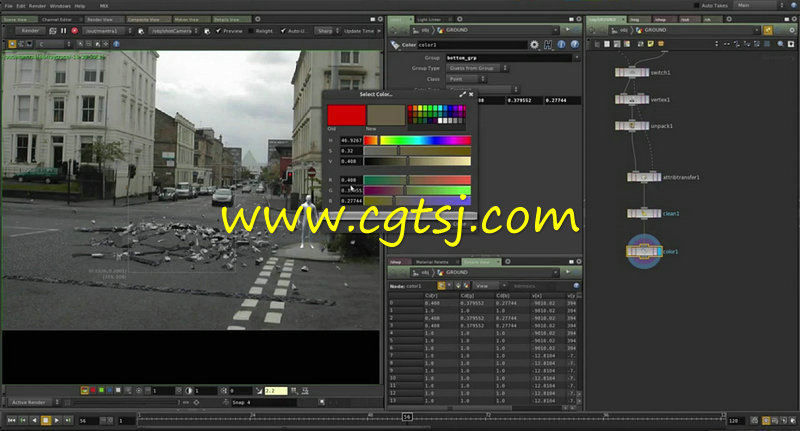Click the red Old color swatch

point(346,115)
